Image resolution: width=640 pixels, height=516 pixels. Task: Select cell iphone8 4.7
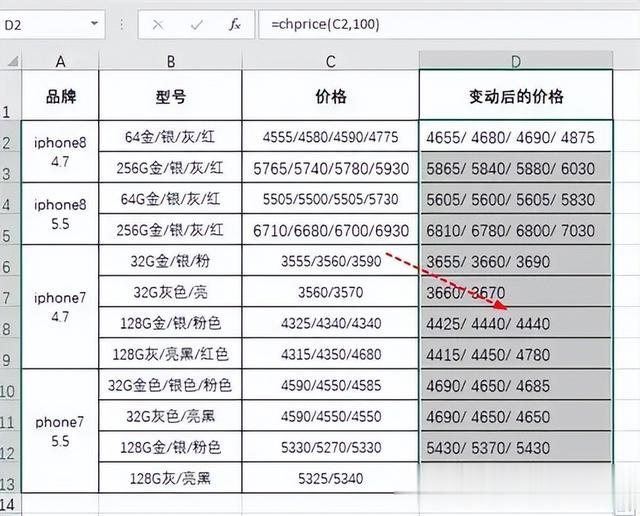(x=60, y=151)
